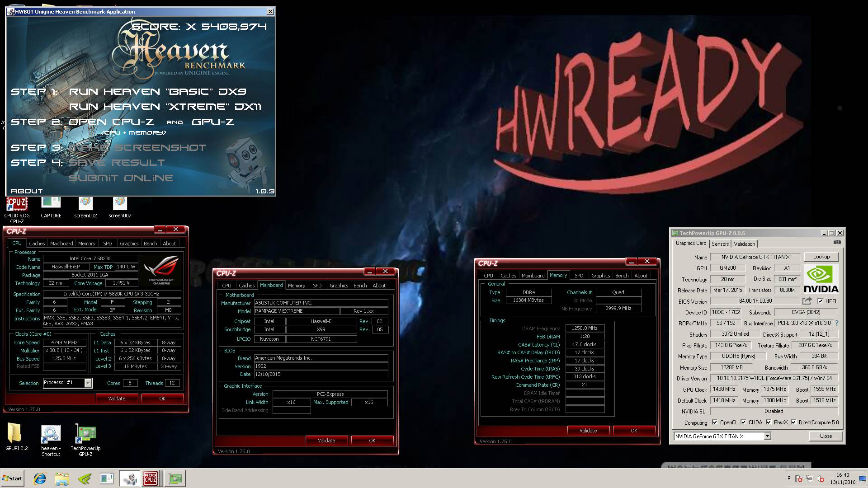
Task: Click the network tray icon
Action: coord(810,479)
